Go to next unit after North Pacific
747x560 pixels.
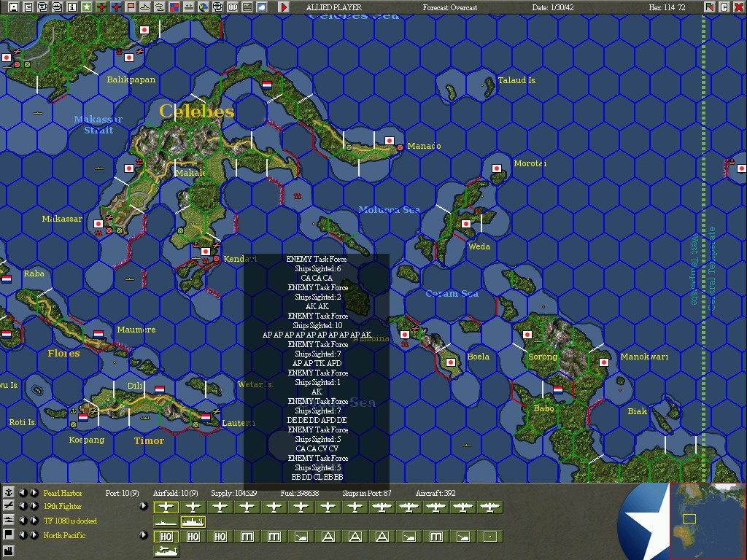[34, 534]
